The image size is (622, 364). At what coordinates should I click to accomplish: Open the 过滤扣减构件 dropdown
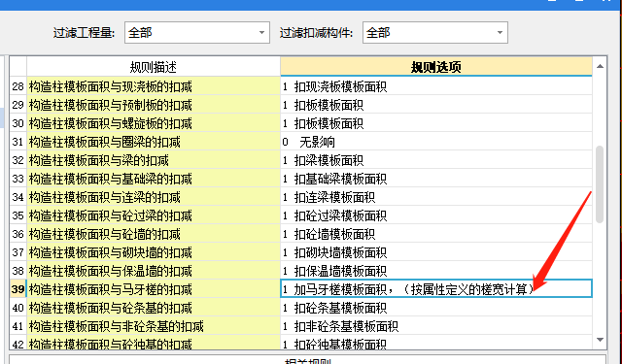(434, 32)
